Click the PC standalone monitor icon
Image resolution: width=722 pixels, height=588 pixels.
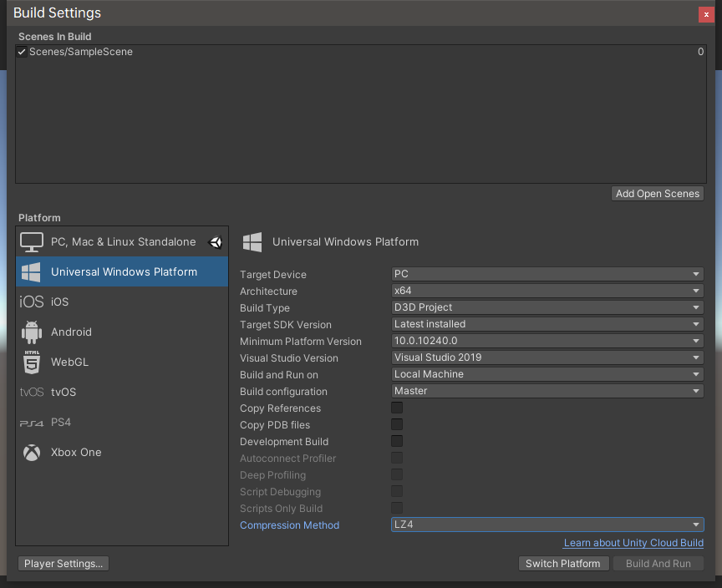pyautogui.click(x=31, y=242)
